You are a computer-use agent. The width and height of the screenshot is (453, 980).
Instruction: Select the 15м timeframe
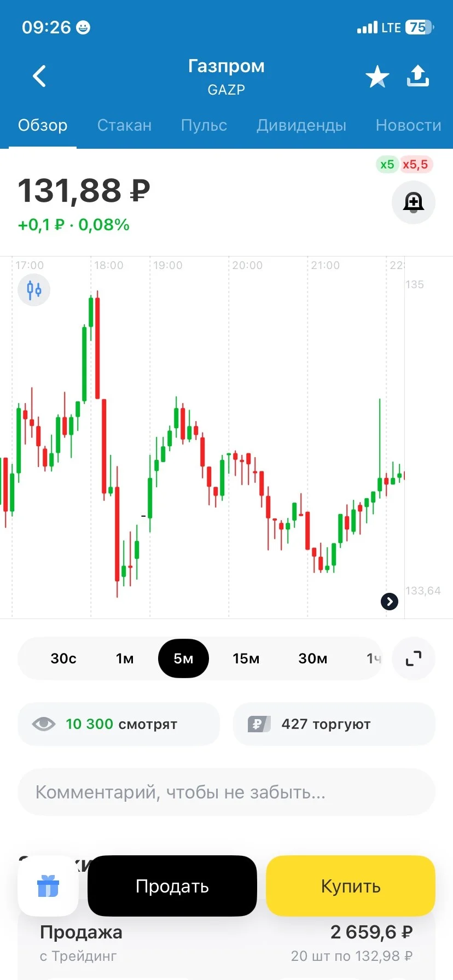click(246, 658)
